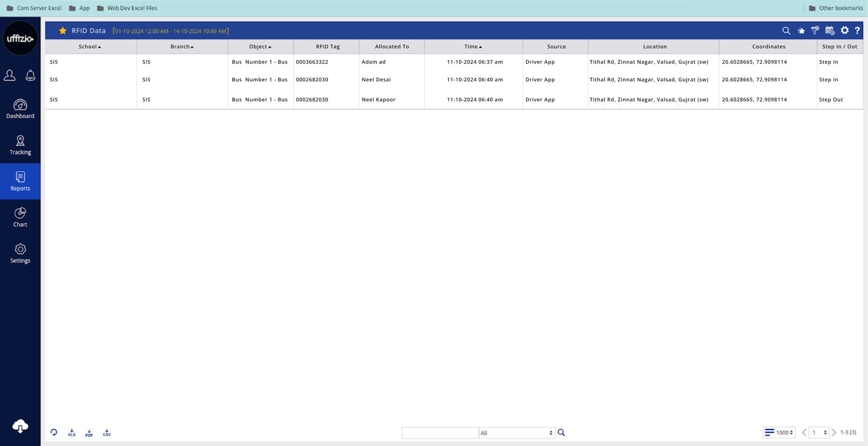The width and height of the screenshot is (868, 446).
Task: Sort table by Time column header
Action: point(473,47)
